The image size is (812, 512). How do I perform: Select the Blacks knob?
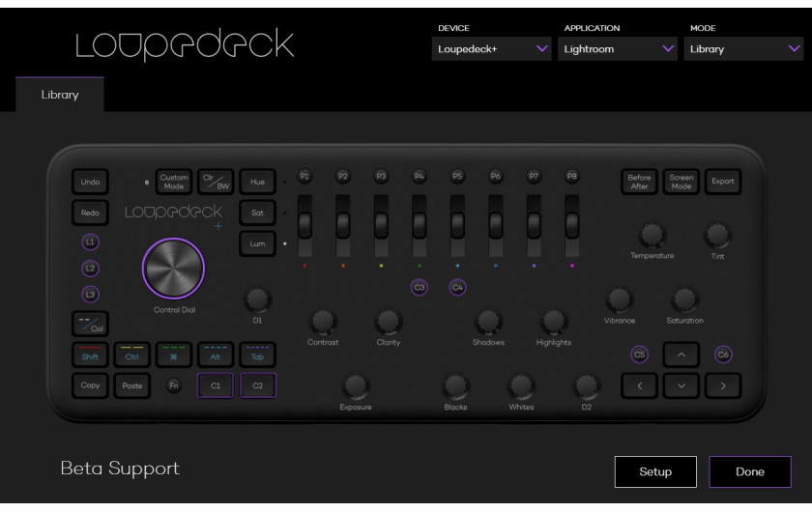[455, 386]
